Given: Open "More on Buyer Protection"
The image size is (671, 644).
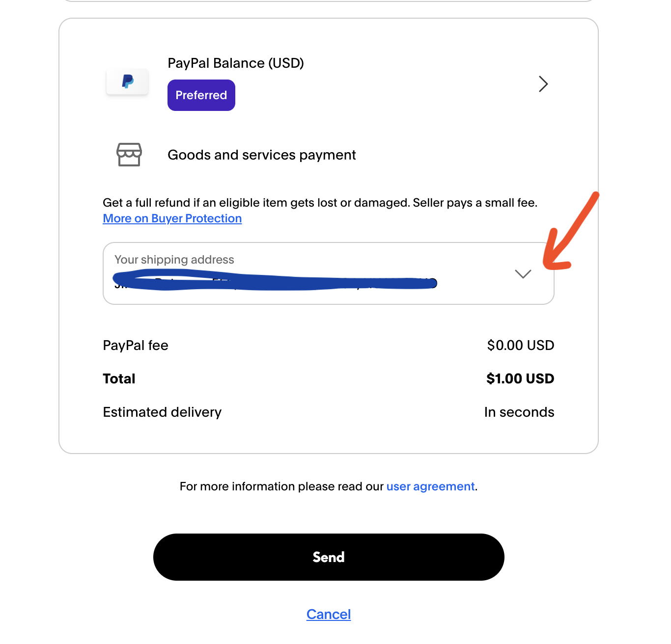Looking at the screenshot, I should tap(172, 218).
